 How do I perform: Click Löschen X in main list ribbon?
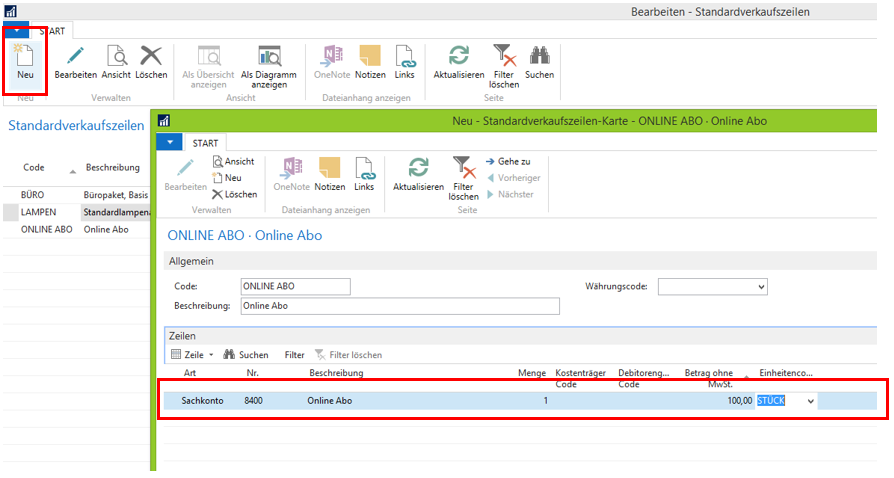click(x=151, y=62)
